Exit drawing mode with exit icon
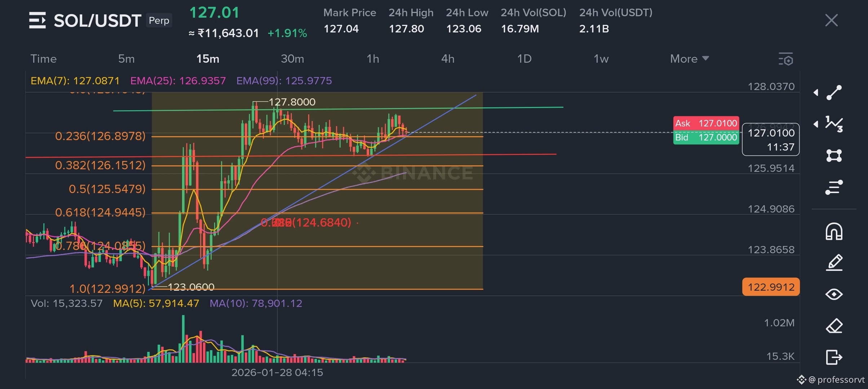Viewport: 868px width, 389px height. point(834,357)
